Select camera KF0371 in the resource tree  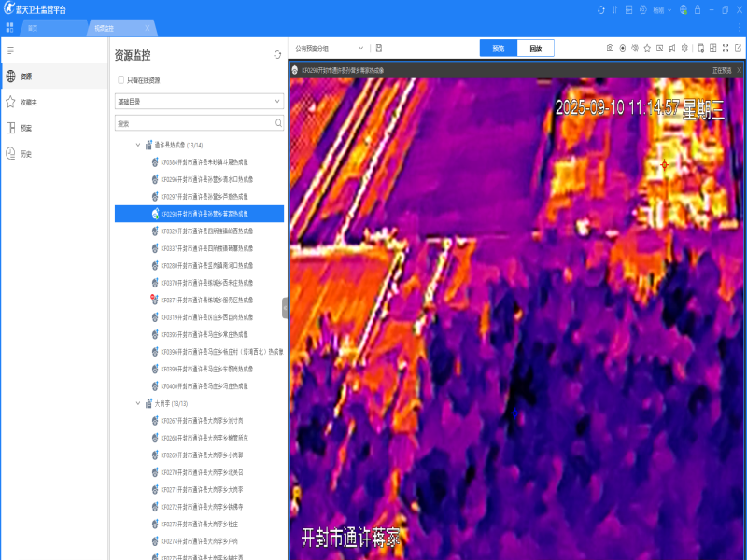click(x=206, y=300)
